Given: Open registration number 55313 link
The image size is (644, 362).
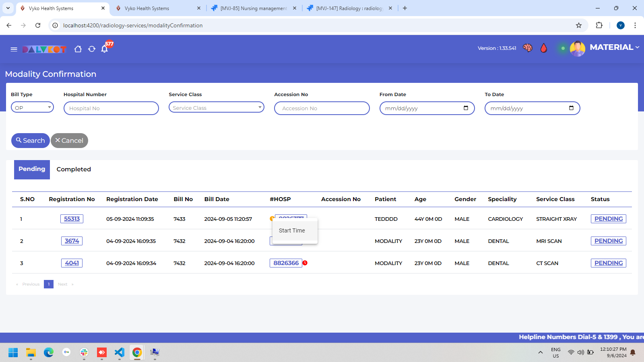Looking at the screenshot, I should tap(72, 219).
